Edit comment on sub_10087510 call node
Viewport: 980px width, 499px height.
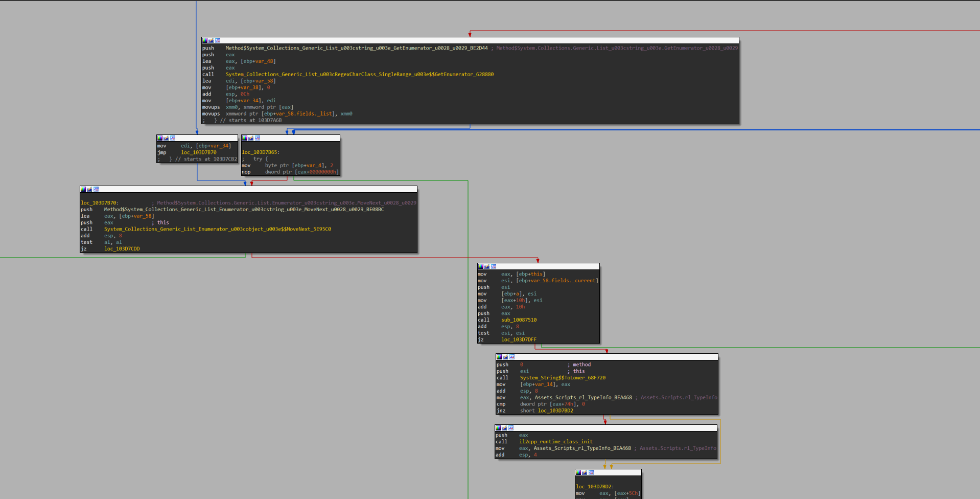(x=487, y=266)
